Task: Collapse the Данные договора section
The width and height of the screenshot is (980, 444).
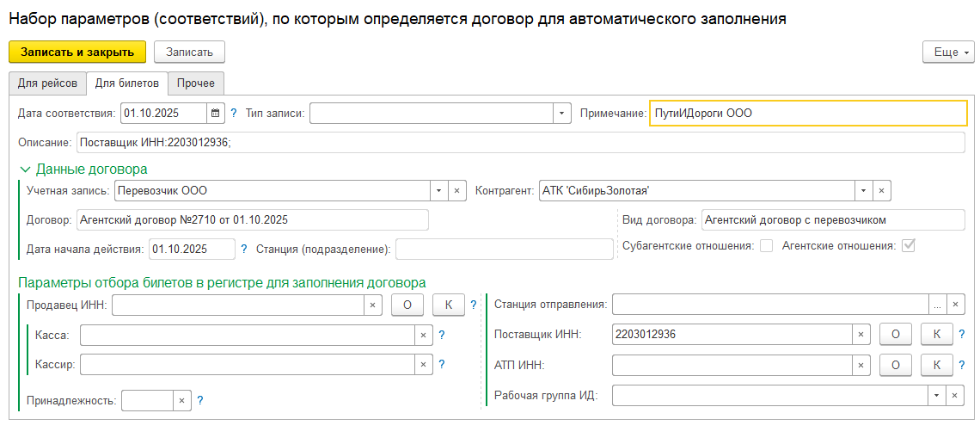Action: pos(24,170)
